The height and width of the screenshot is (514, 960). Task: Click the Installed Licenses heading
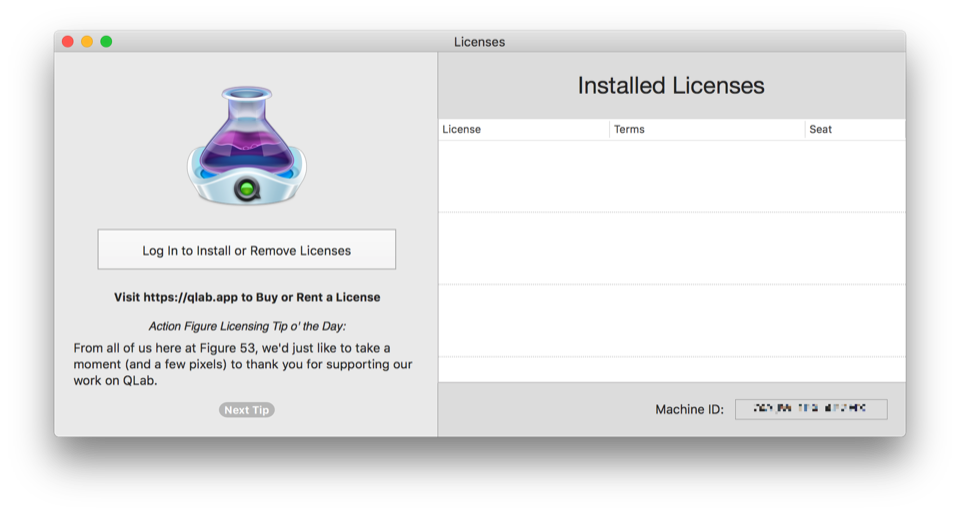(671, 86)
